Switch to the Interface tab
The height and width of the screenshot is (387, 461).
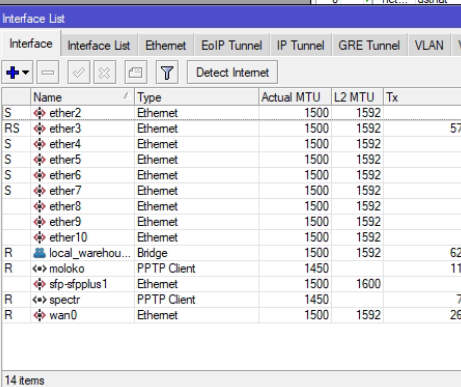[x=31, y=44]
